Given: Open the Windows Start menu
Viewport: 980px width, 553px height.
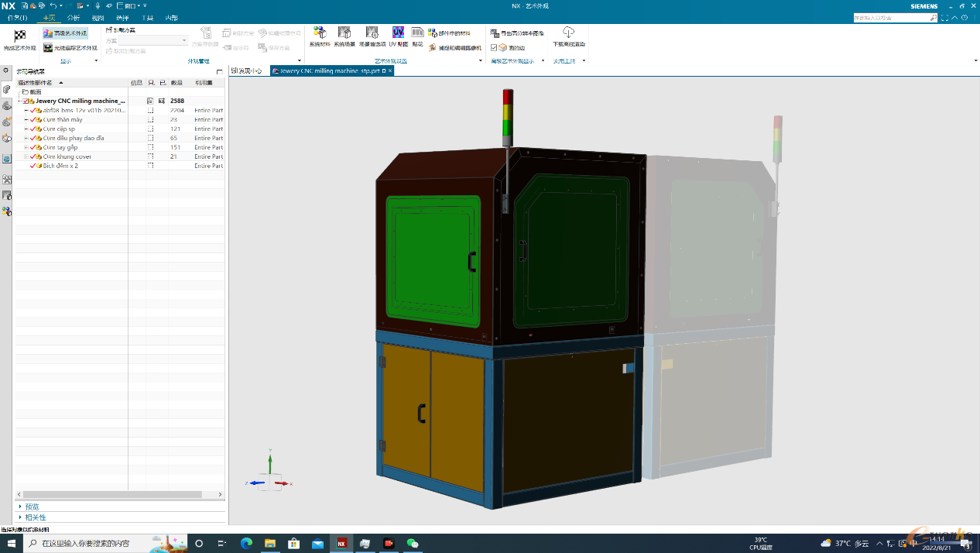Looking at the screenshot, I should [11, 544].
